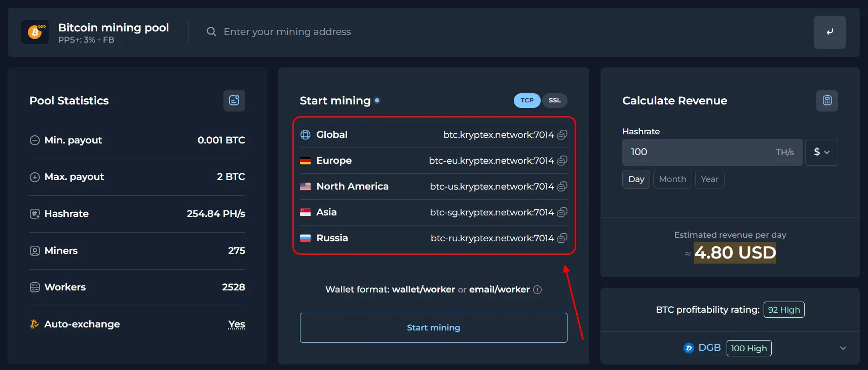868x370 pixels.
Task: Select the Month revenue period
Action: [672, 179]
